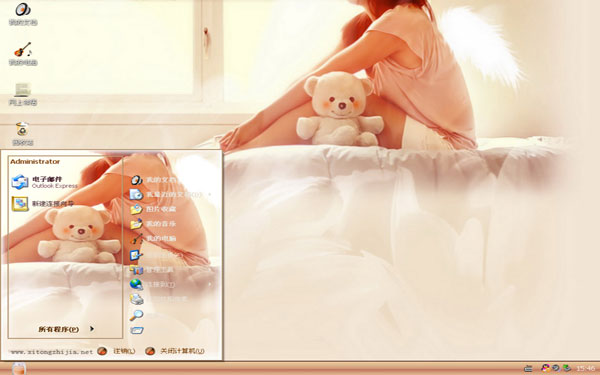Expand All Programs (所有程序) submenu
The width and height of the screenshot is (600, 375).
[x=66, y=329]
